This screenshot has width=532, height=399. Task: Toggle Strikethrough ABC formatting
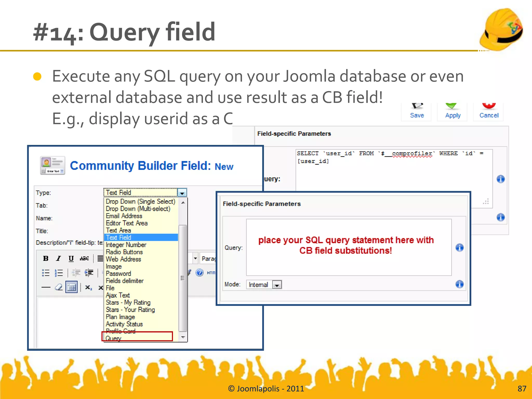(x=84, y=258)
